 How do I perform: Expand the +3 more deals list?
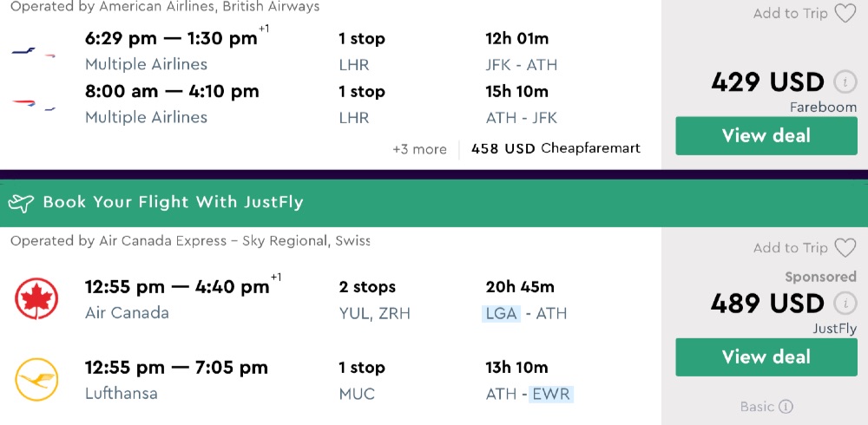(x=419, y=149)
